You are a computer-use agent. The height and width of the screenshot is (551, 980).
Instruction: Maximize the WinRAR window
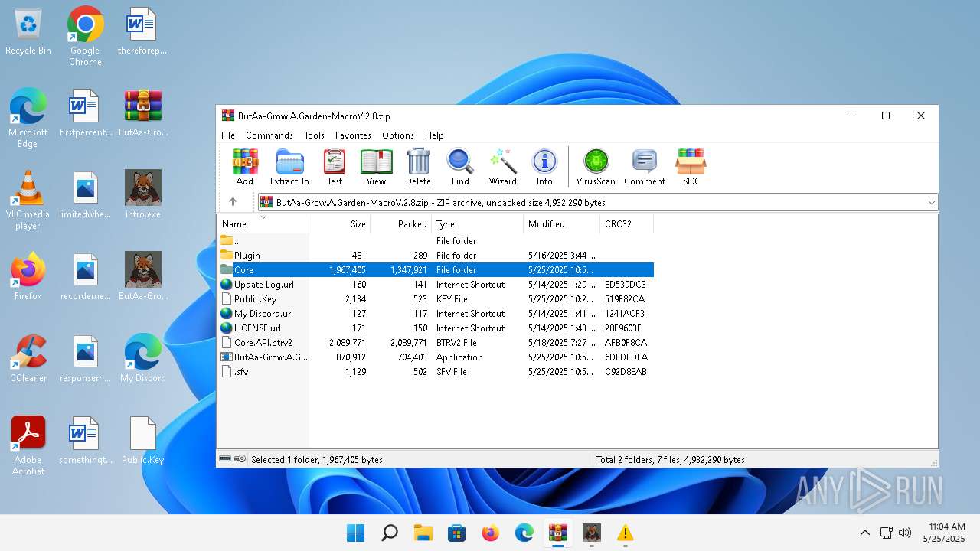coord(886,116)
